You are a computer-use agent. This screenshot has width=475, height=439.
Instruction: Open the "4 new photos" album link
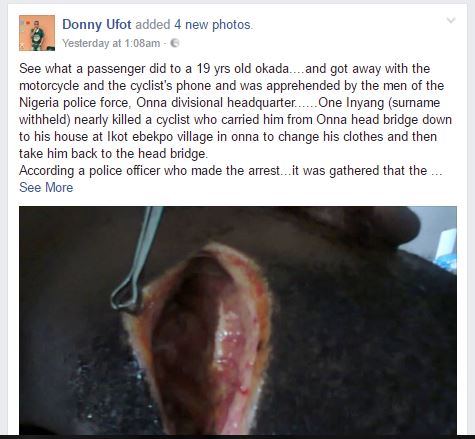213,24
